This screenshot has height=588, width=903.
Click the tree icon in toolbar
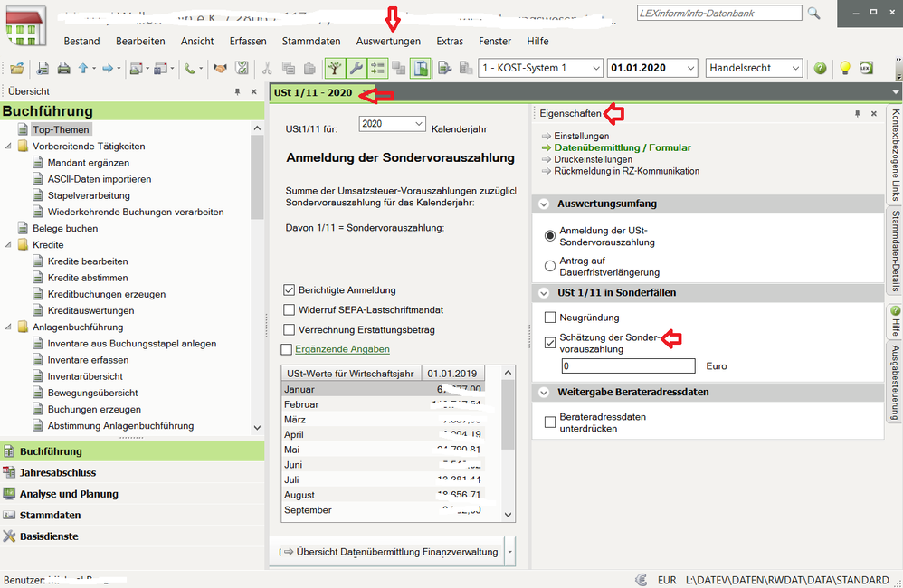tap(335, 68)
